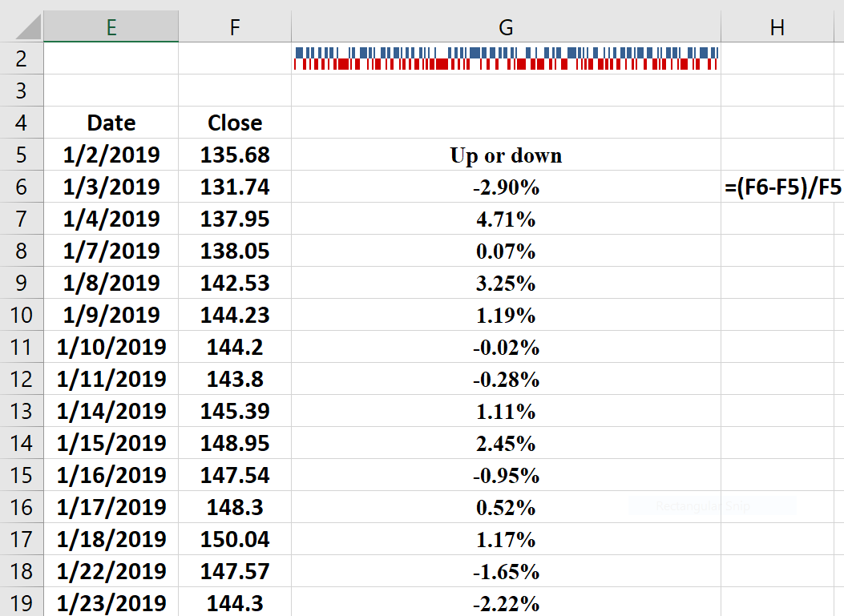
Task: Select the win/loss sparkline in G2
Action: tap(506, 58)
